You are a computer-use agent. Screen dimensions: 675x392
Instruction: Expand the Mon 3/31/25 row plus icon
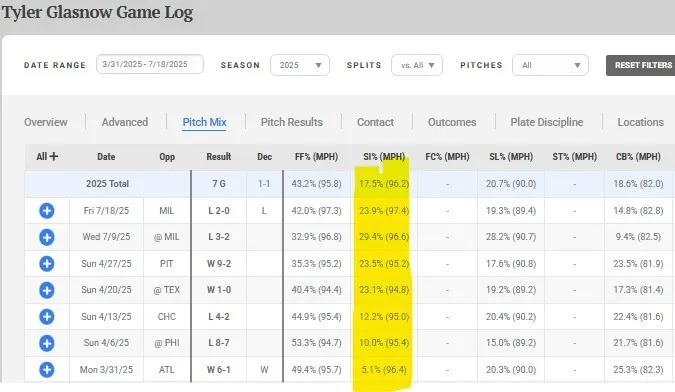pos(47,370)
